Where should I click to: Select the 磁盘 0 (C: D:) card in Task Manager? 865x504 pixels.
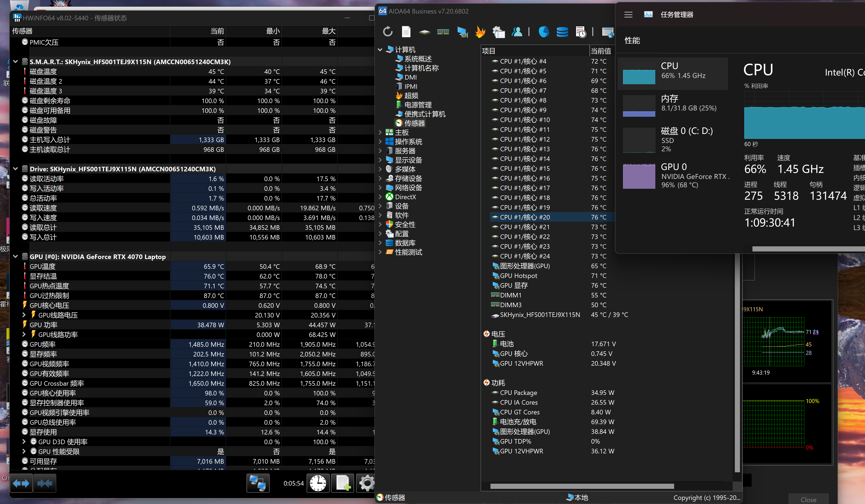point(673,140)
